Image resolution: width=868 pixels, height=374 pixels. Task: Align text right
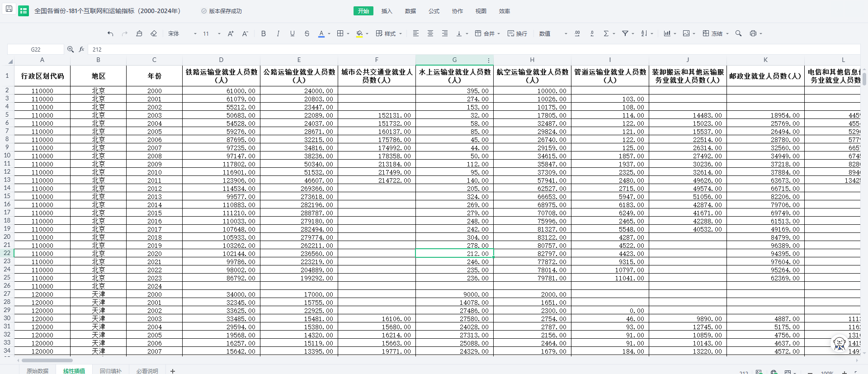(x=445, y=33)
